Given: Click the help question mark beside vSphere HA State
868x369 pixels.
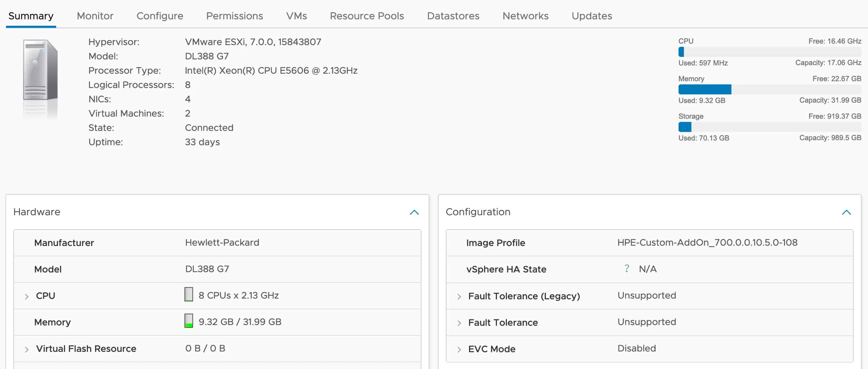Looking at the screenshot, I should (627, 269).
